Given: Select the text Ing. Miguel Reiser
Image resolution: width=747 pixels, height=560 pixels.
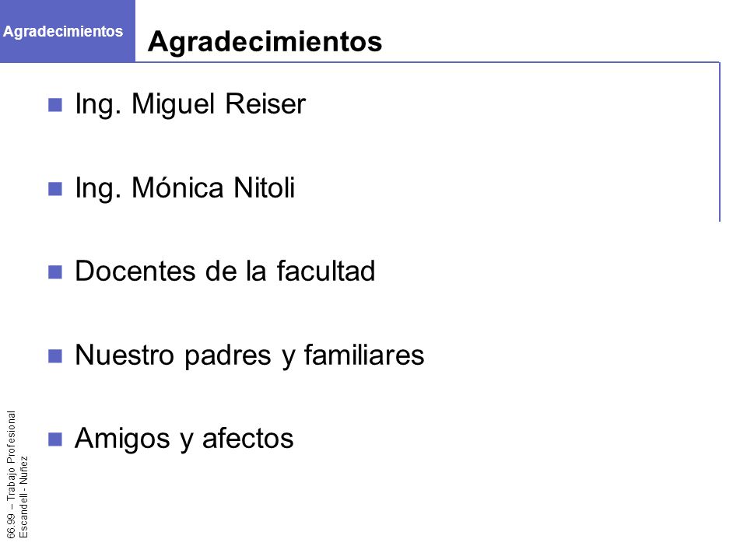Looking at the screenshot, I should click(190, 104).
